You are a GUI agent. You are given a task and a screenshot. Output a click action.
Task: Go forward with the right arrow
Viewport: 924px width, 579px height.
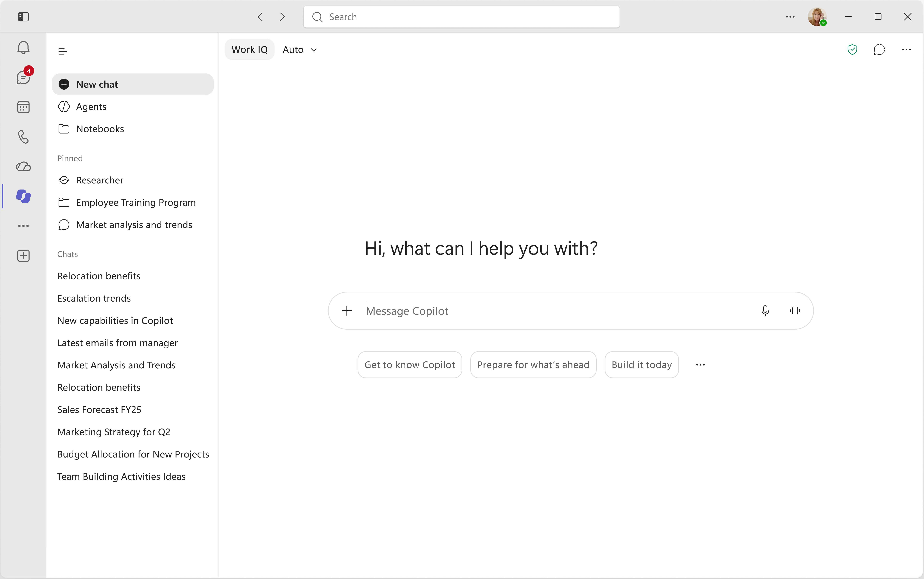(x=282, y=17)
